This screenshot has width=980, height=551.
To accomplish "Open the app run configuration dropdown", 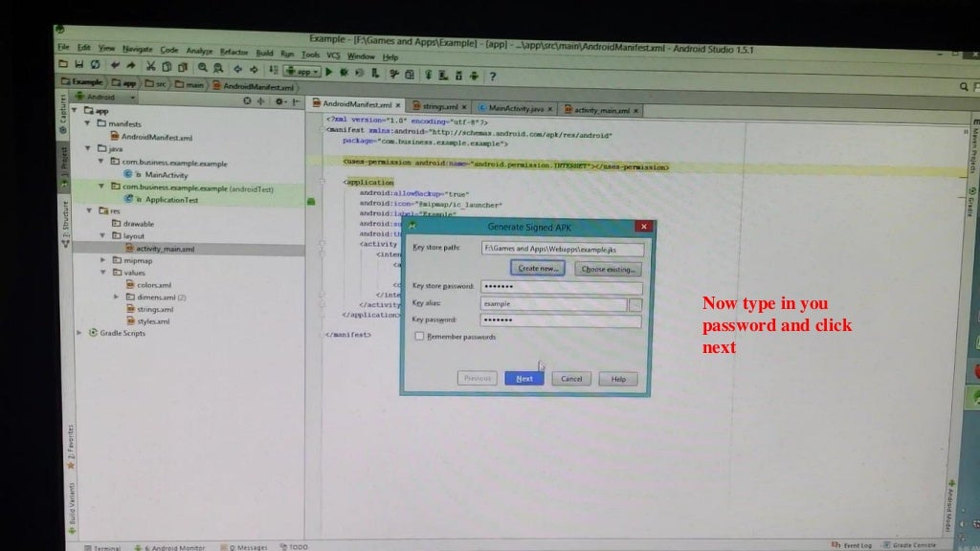I will coord(301,71).
